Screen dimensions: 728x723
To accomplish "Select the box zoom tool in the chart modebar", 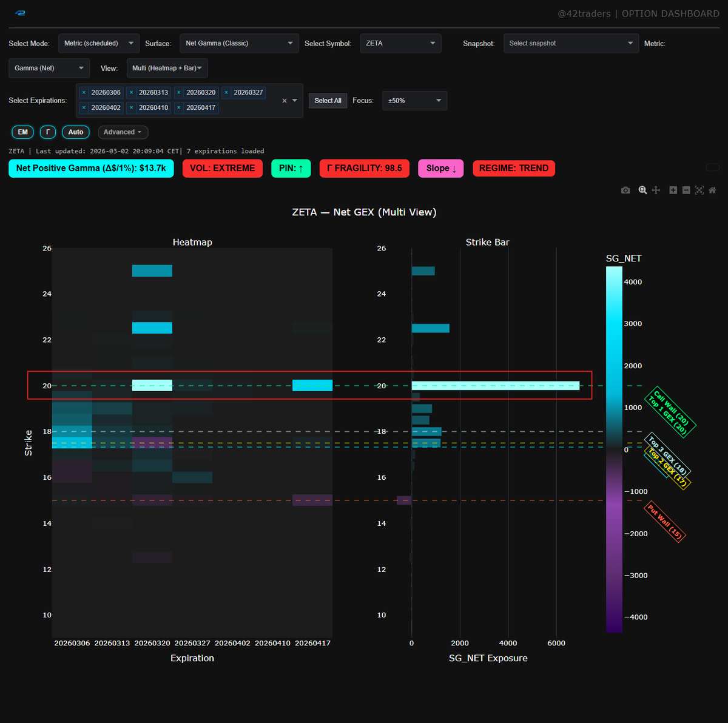I will point(642,190).
